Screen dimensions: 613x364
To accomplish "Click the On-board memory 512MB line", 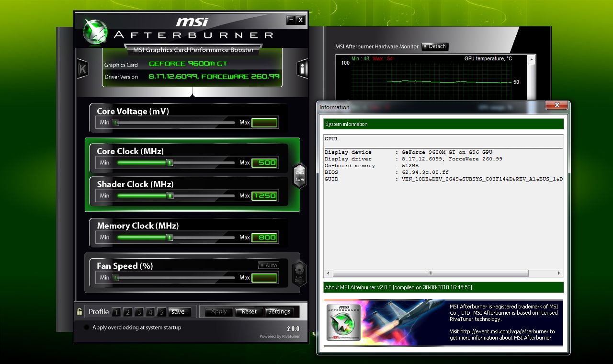I will pyautogui.click(x=372, y=166).
